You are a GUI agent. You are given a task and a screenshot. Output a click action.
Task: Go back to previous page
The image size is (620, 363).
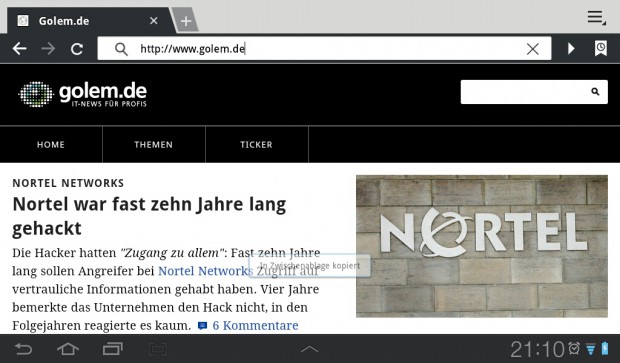(x=19, y=49)
